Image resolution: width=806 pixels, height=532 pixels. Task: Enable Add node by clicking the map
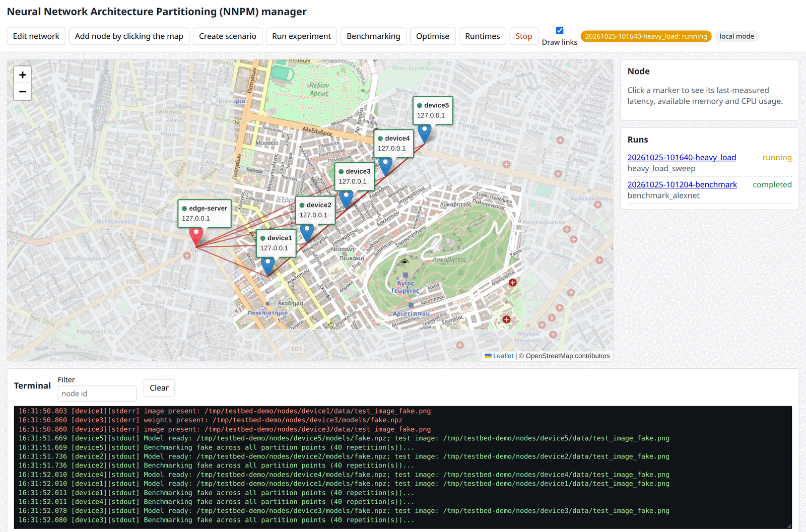click(x=129, y=36)
